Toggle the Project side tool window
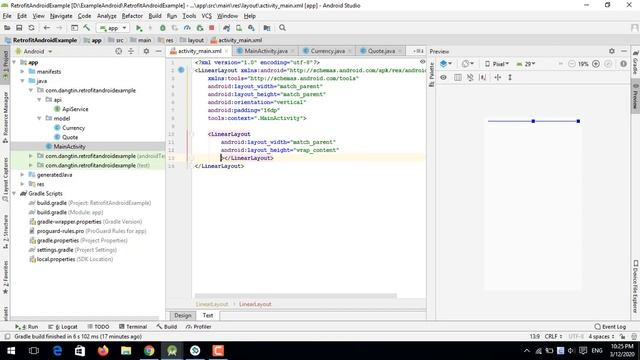Image resolution: width=640 pixels, height=360 pixels. point(5,65)
